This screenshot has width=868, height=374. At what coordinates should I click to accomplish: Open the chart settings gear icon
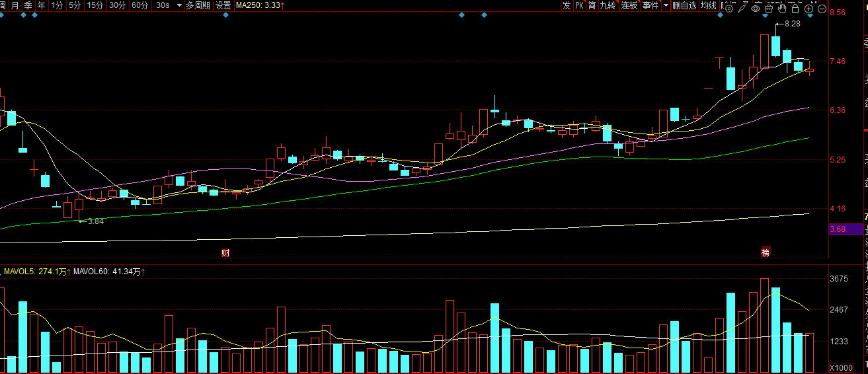pos(729,9)
